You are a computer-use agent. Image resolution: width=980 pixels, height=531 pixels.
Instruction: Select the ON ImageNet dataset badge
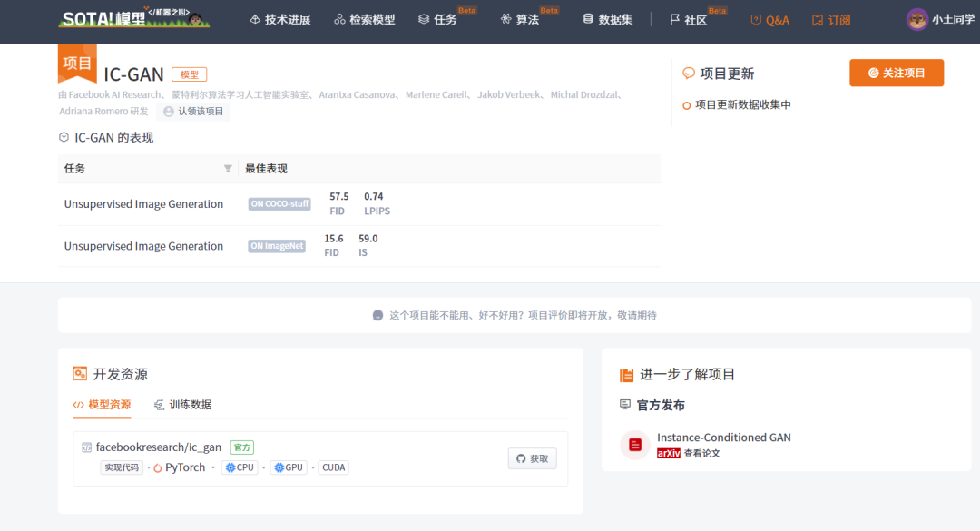pyautogui.click(x=277, y=246)
